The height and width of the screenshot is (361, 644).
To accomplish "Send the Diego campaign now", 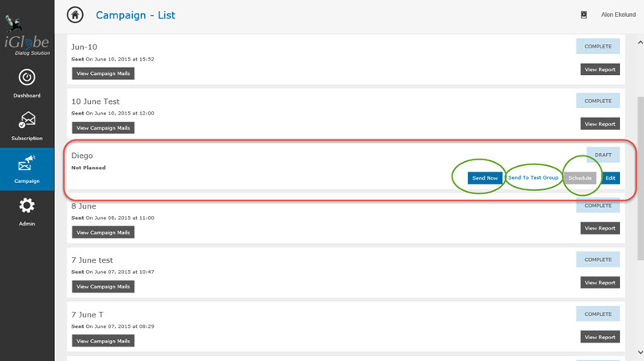I will 485,178.
